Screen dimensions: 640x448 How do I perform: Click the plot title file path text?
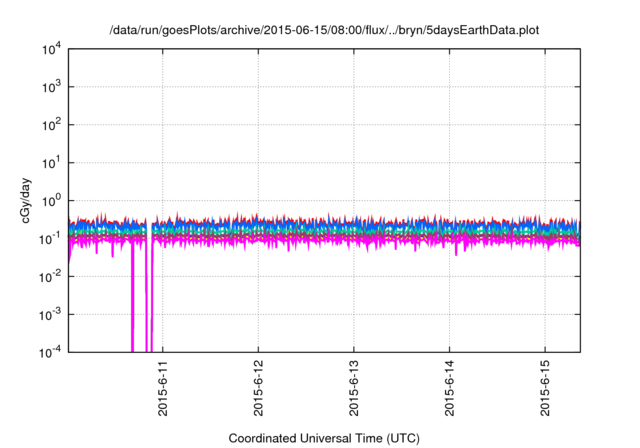pos(324,30)
